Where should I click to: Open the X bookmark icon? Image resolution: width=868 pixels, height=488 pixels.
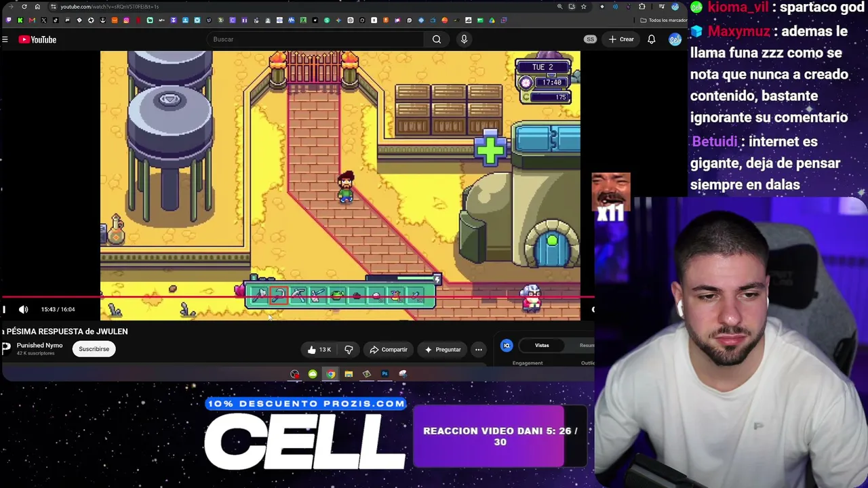[x=44, y=20]
